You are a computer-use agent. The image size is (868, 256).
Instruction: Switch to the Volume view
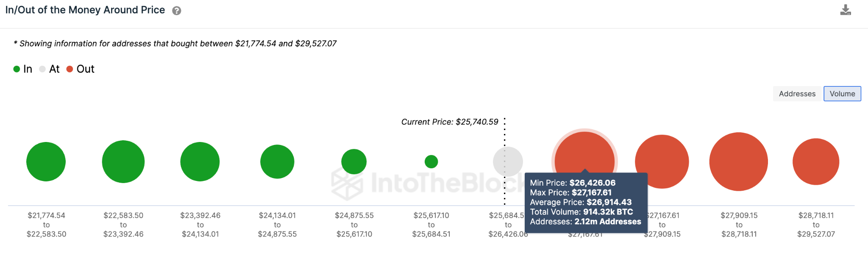(x=842, y=94)
